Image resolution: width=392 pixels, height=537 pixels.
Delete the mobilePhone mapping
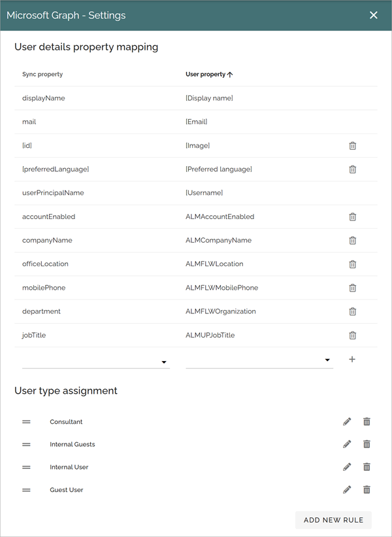(352, 288)
